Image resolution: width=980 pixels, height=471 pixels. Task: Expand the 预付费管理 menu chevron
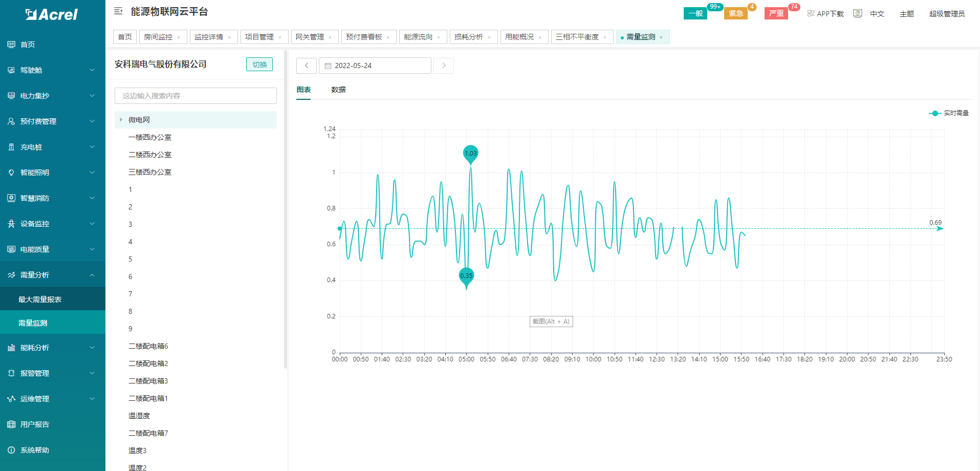pyautogui.click(x=92, y=121)
